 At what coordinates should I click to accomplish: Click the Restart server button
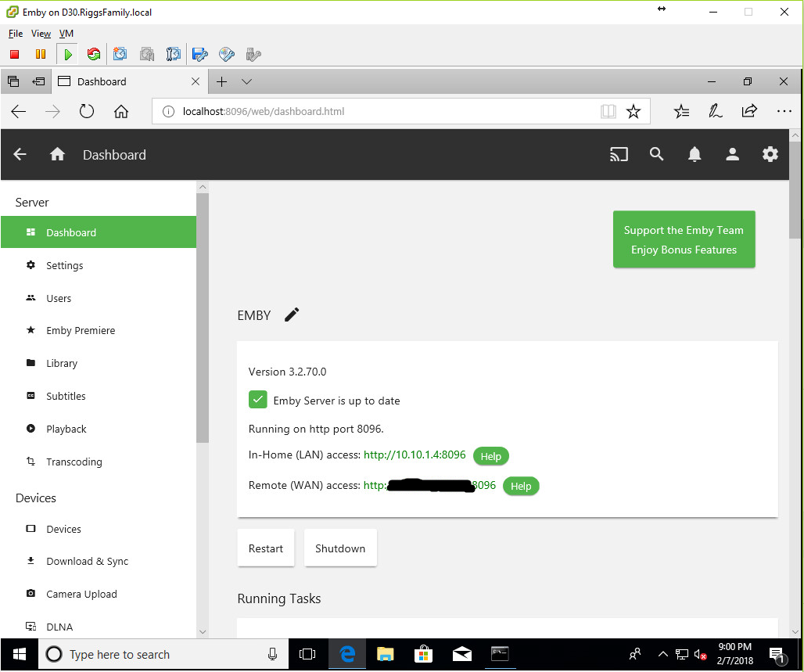click(x=266, y=548)
